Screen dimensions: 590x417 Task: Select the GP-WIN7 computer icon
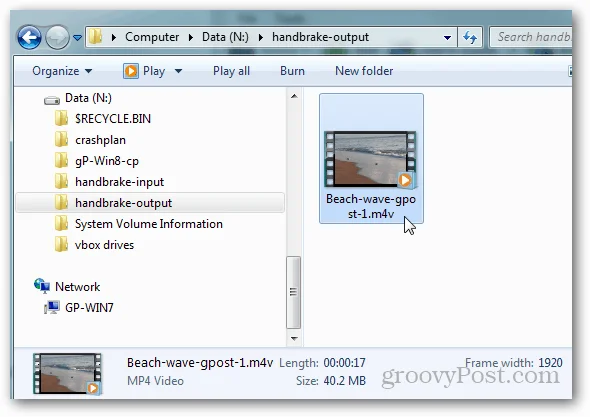[x=52, y=307]
